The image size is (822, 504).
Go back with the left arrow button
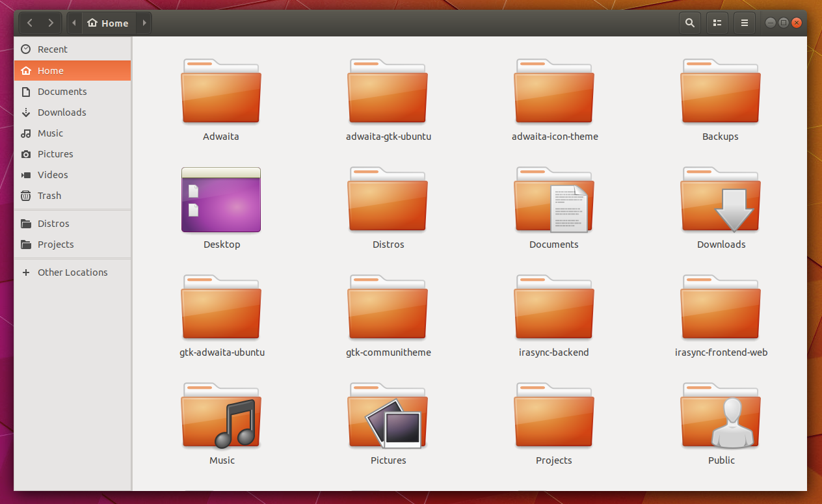tap(30, 23)
